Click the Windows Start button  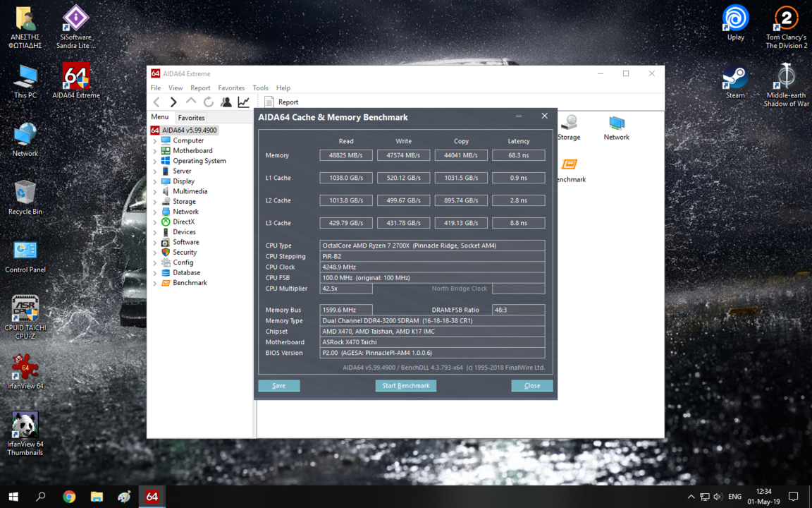coord(13,497)
